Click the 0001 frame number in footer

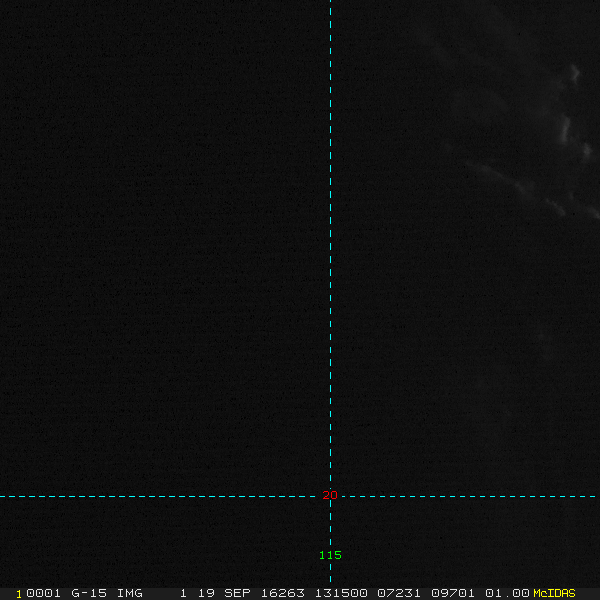tap(43, 593)
